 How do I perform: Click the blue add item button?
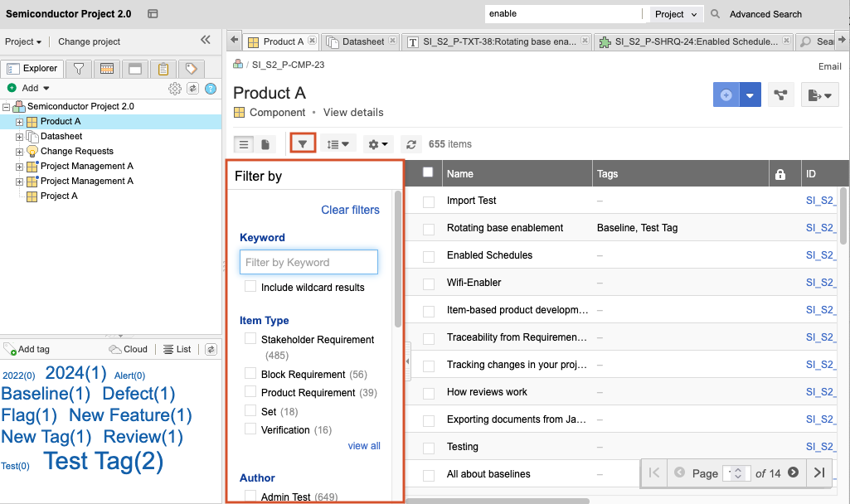[x=726, y=95]
